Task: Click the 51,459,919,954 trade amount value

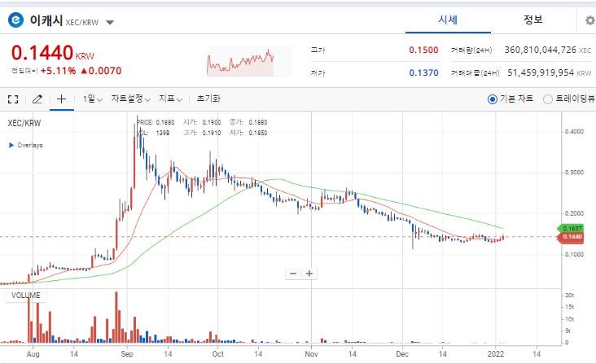Action: [x=541, y=72]
